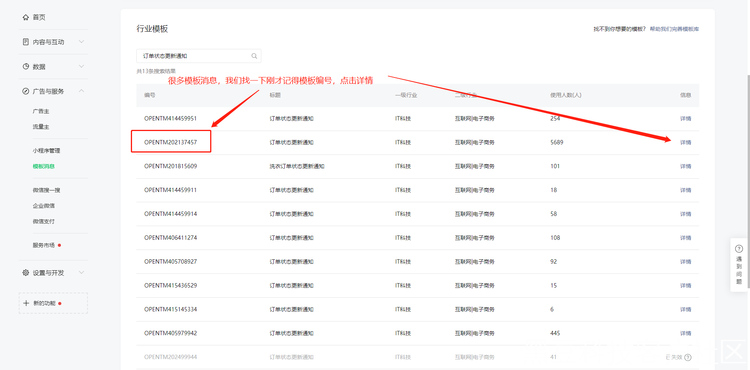Go to 首页 via the home icon
The width and height of the screenshot is (750, 370).
[26, 17]
